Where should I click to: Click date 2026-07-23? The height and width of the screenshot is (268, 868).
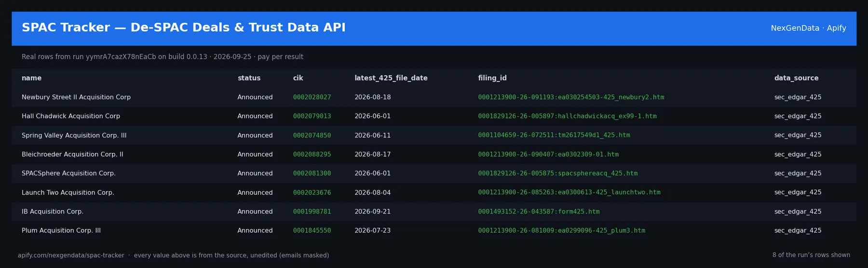coord(373,230)
